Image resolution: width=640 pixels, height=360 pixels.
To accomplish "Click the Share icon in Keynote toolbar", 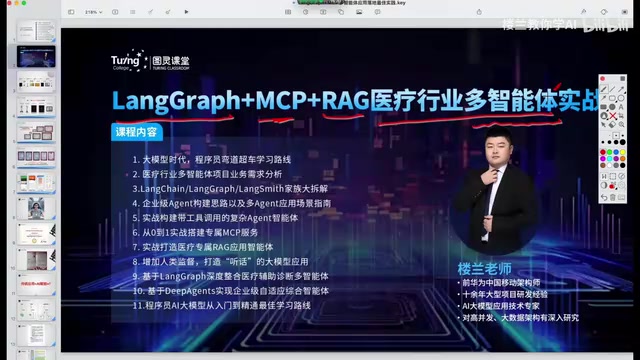I will (479, 12).
